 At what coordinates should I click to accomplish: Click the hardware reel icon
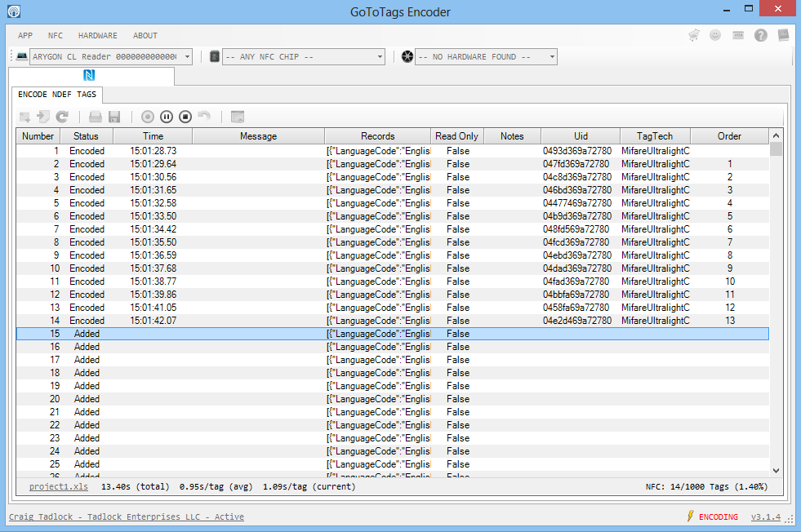[407, 56]
